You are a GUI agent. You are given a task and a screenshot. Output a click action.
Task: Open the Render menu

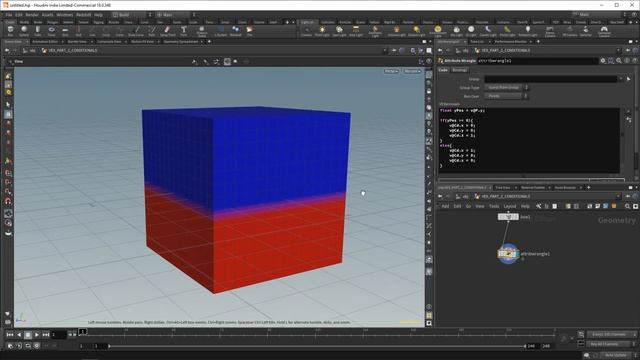click(x=32, y=15)
